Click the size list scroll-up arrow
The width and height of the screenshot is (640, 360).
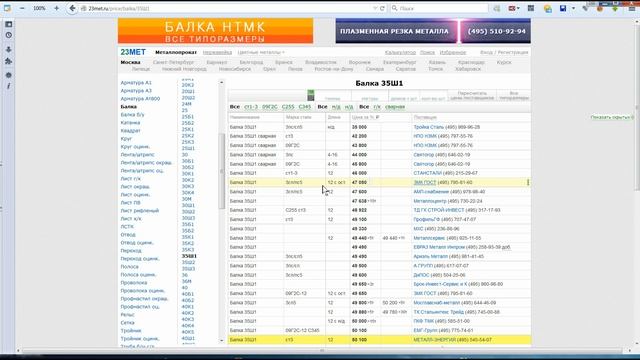(x=222, y=82)
